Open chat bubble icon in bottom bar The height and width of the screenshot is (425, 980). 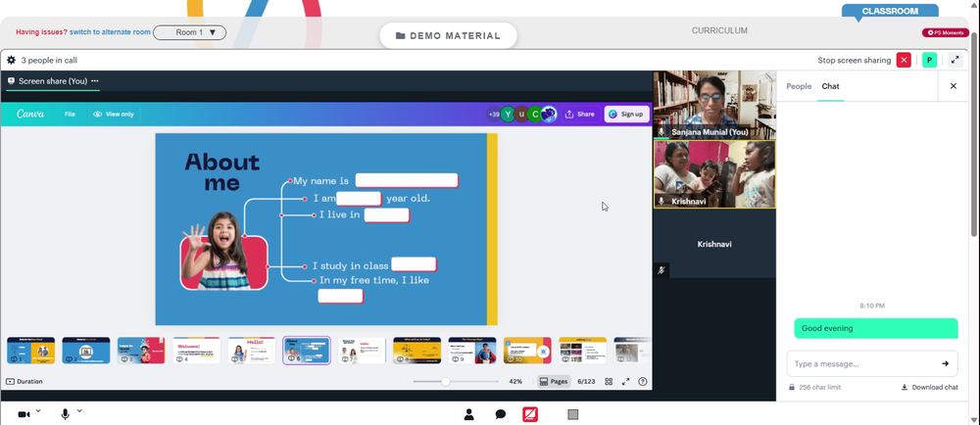pos(501,414)
